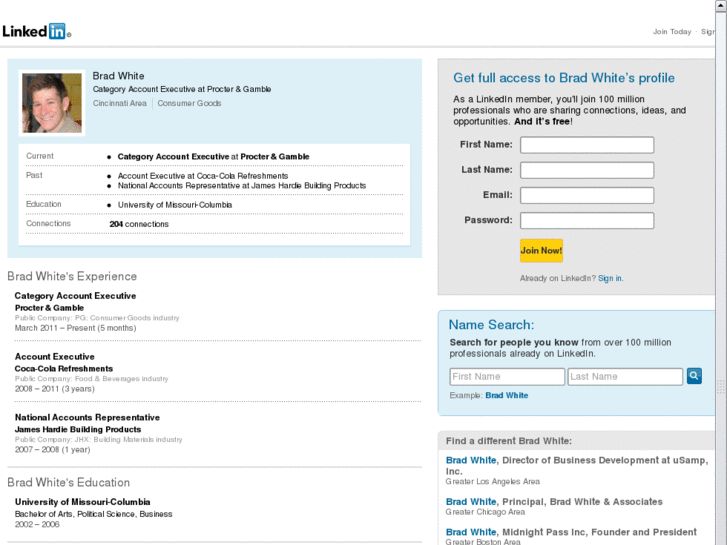Click the LinkedIn logo
Screen dimensions: 727x545
coord(36,32)
